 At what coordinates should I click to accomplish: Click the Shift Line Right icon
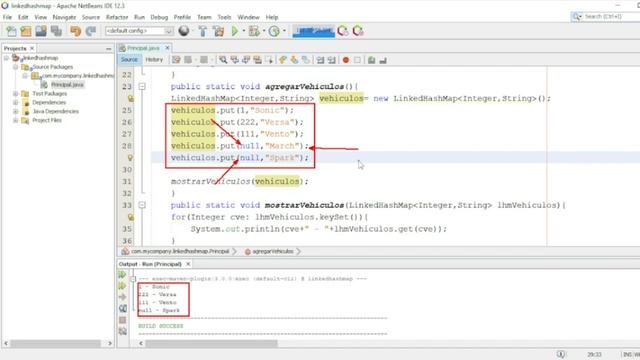332,60
